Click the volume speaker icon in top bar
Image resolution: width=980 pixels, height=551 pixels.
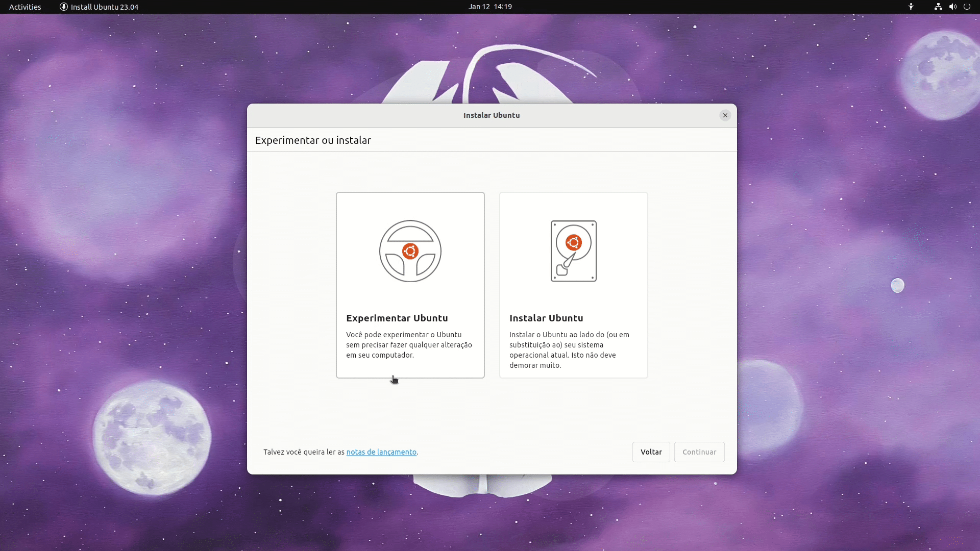(x=952, y=7)
